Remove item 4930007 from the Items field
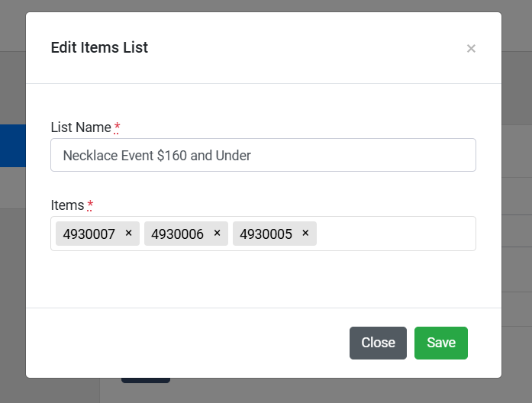532x403 pixels. coord(128,234)
